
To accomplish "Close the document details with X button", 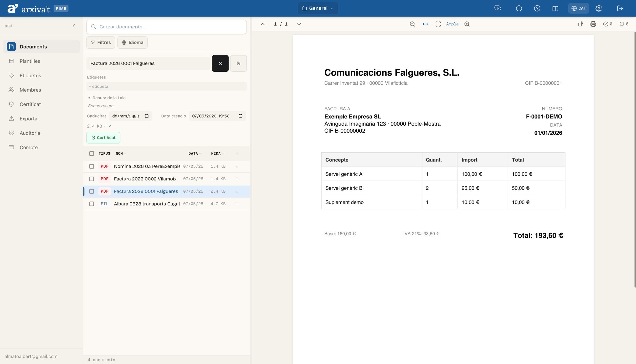I will 220,63.
